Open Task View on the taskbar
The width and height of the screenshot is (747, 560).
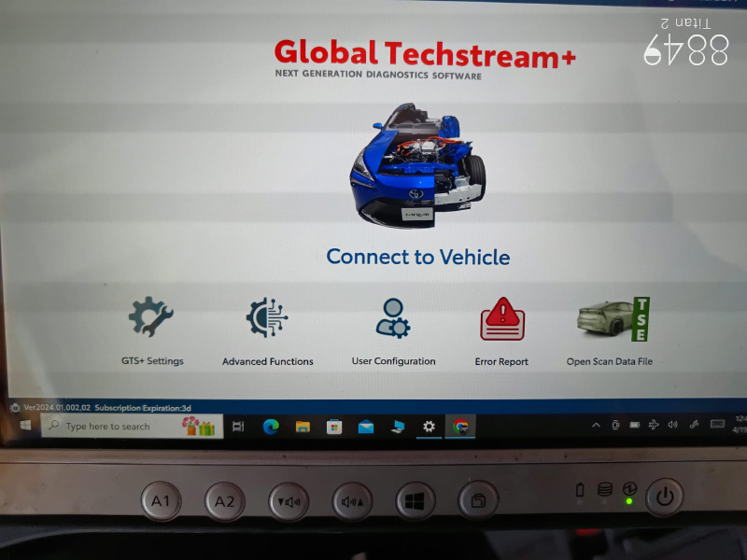tap(238, 427)
